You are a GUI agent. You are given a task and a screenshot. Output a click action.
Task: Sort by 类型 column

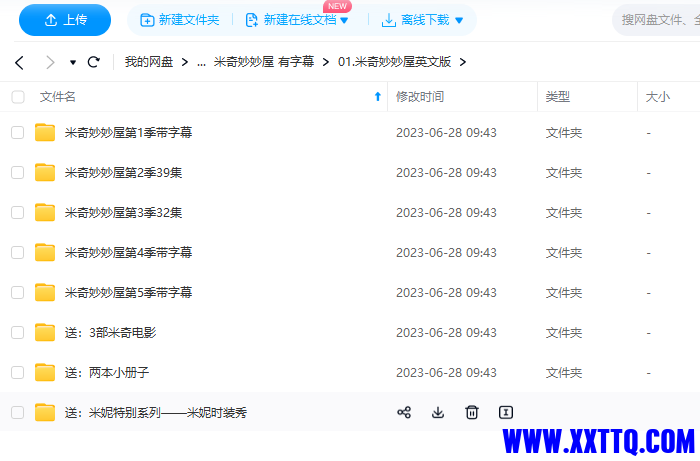[x=558, y=97]
